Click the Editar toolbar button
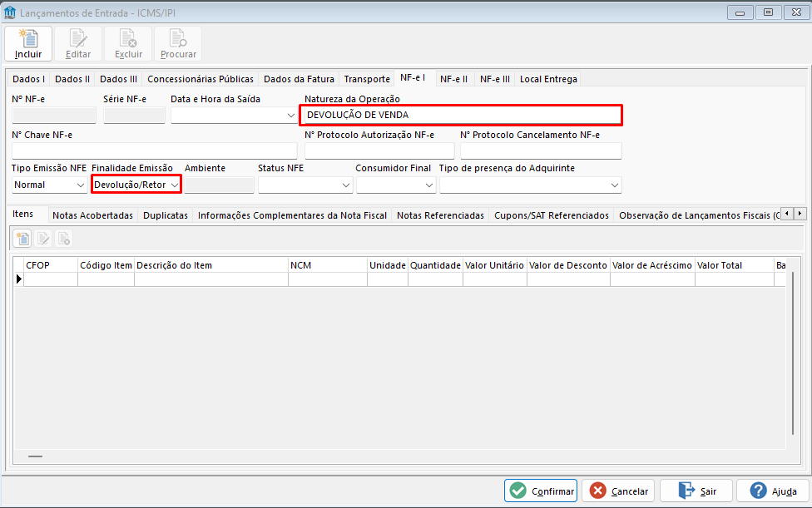Viewport: 812px width, 508px height. tap(78, 43)
